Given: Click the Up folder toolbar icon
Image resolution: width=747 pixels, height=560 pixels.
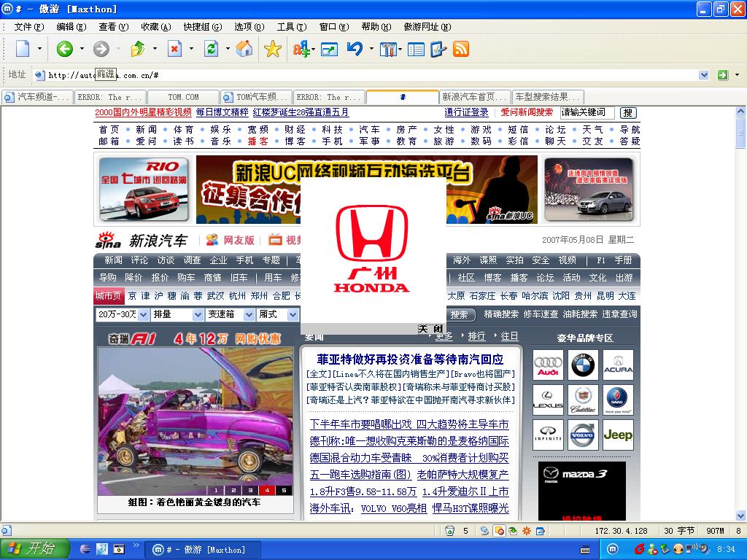Looking at the screenshot, I should coord(138,49).
